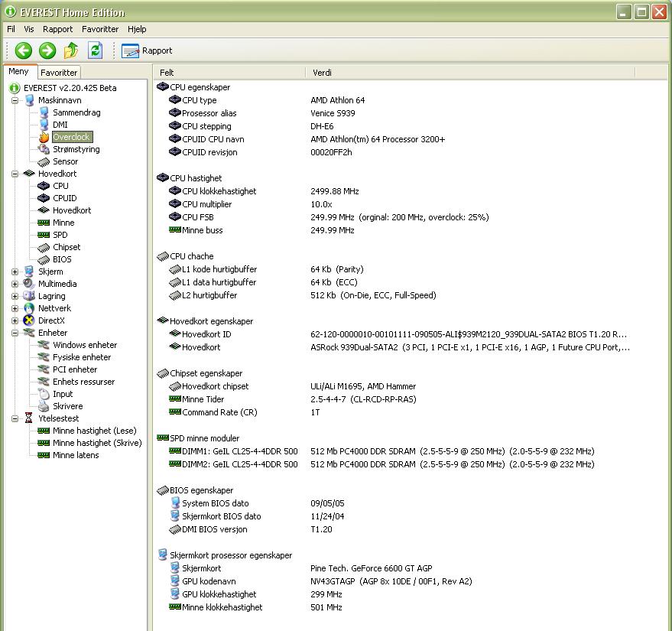Click the Ytelsestest hourglass icon
Screen dimensions: 672x631
[29, 418]
